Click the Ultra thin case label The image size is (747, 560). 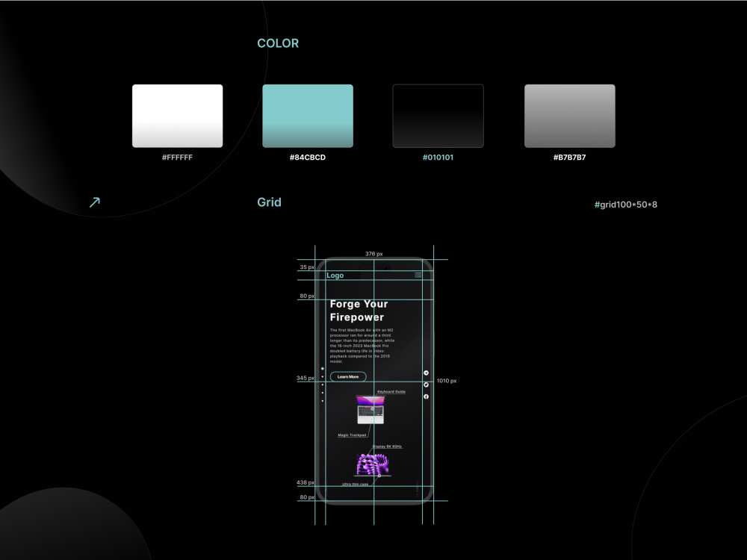click(356, 484)
